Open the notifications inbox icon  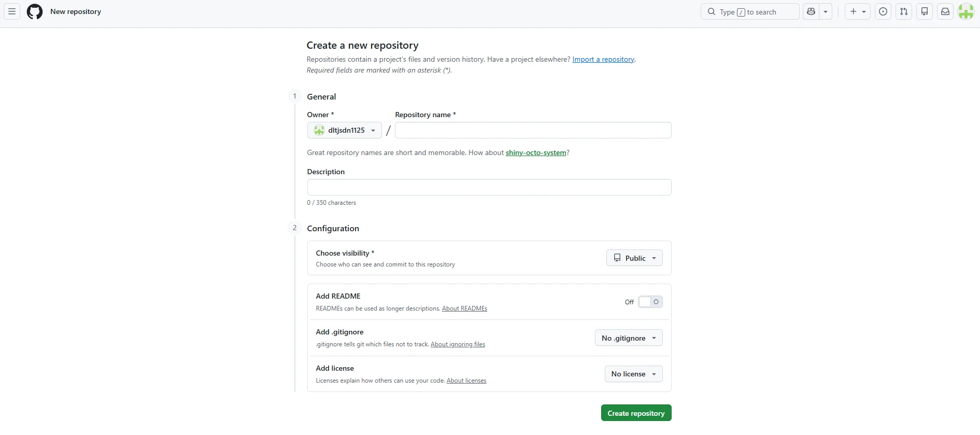click(945, 11)
